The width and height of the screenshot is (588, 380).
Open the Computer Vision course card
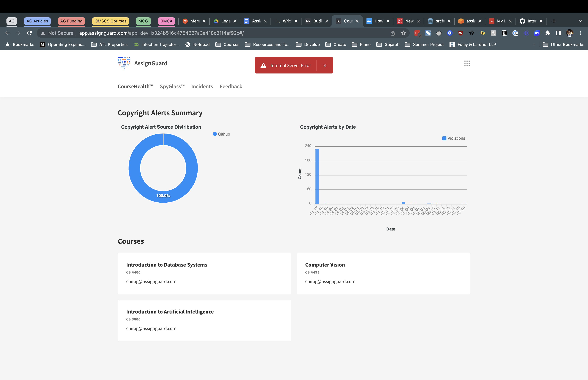(383, 273)
